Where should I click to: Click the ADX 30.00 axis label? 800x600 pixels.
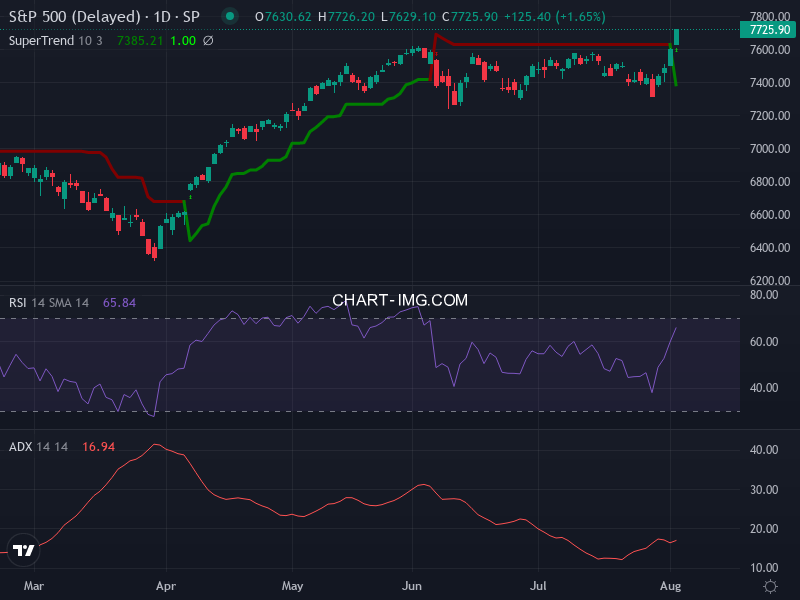[x=764, y=490]
